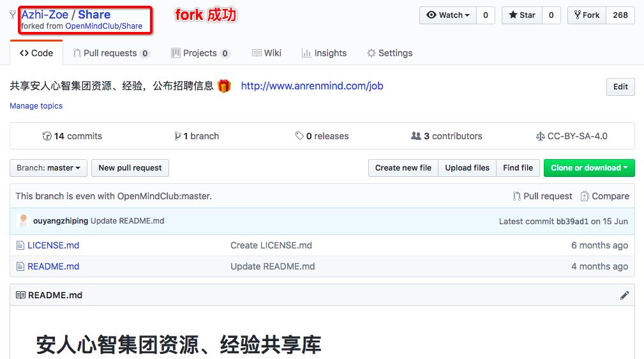Viewport: 644px width, 359px height.
Task: Open the ouyangzhiping author link
Action: pyautogui.click(x=61, y=221)
